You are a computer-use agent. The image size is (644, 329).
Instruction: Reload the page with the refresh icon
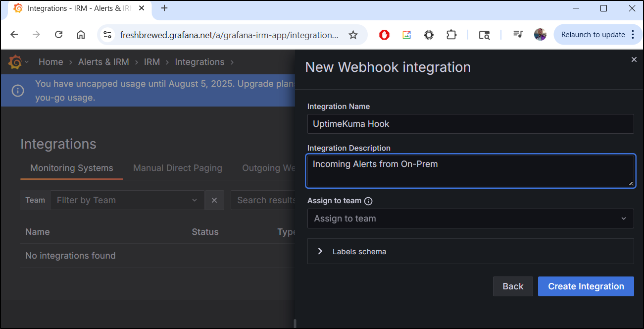tap(58, 35)
